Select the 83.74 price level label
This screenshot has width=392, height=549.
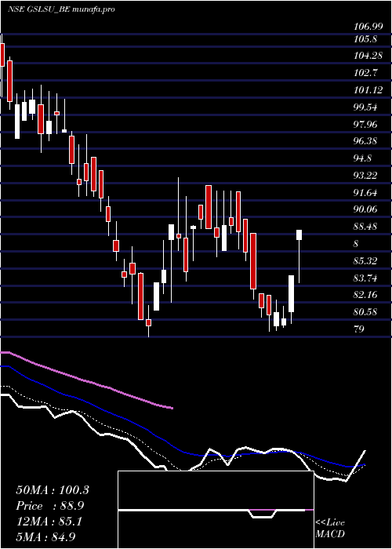365,278
